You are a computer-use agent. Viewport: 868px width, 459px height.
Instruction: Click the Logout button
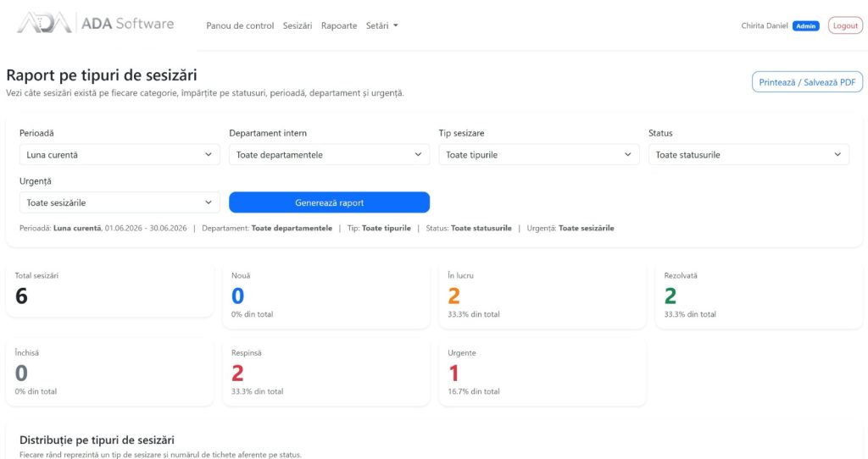click(845, 25)
